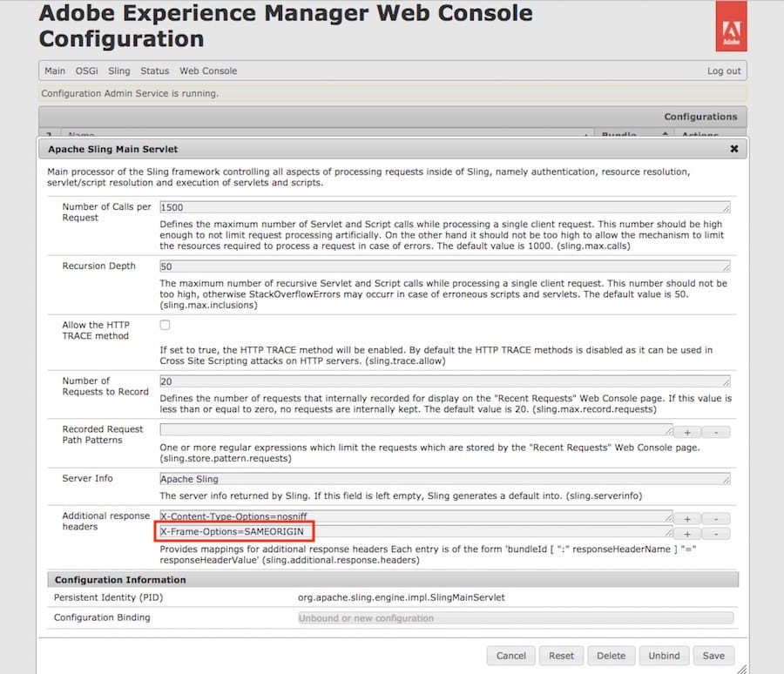Click the Apache Sling Main Servlet dialog title
Screen dimensions: 784x674
point(113,149)
